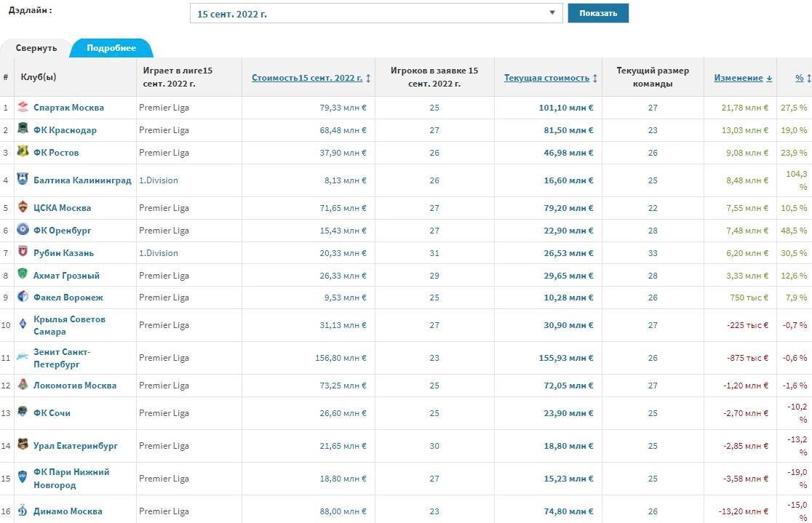The width and height of the screenshot is (812, 523).
Task: Click change value 750 тыс €
Action: (x=749, y=298)
